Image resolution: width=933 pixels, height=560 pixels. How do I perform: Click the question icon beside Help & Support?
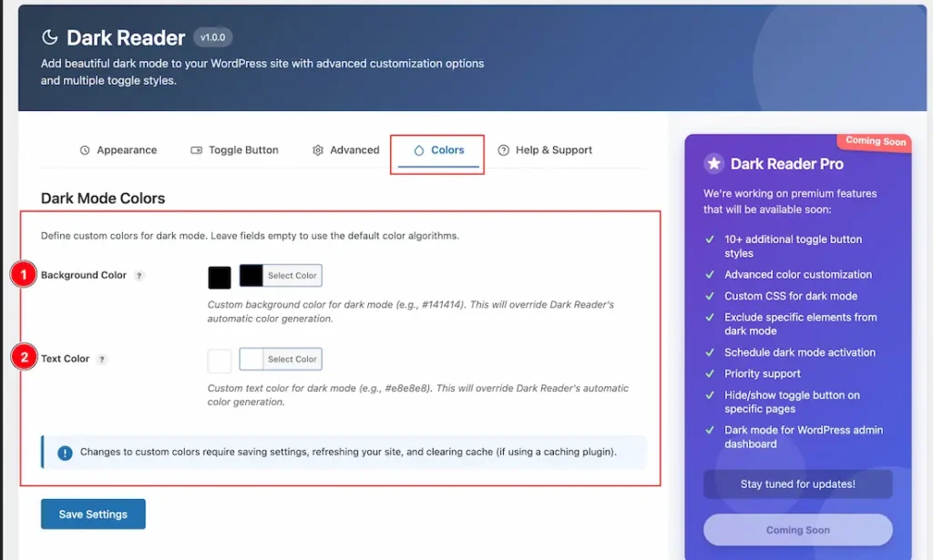point(503,150)
